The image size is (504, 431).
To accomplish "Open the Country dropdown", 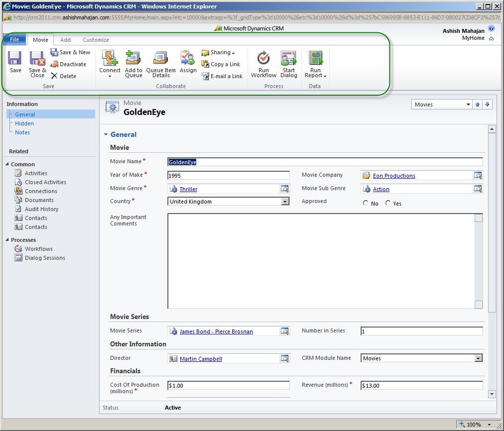I will pos(285,202).
